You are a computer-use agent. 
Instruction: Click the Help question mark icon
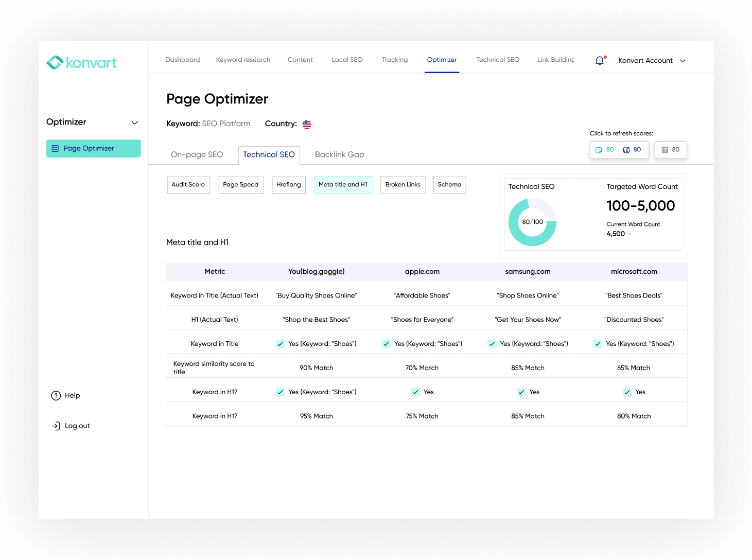[56, 395]
